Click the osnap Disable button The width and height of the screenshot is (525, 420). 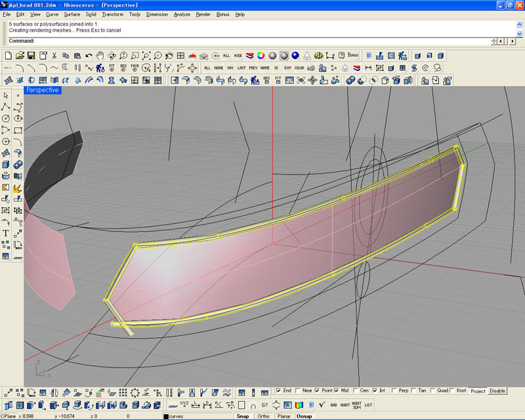click(497, 391)
